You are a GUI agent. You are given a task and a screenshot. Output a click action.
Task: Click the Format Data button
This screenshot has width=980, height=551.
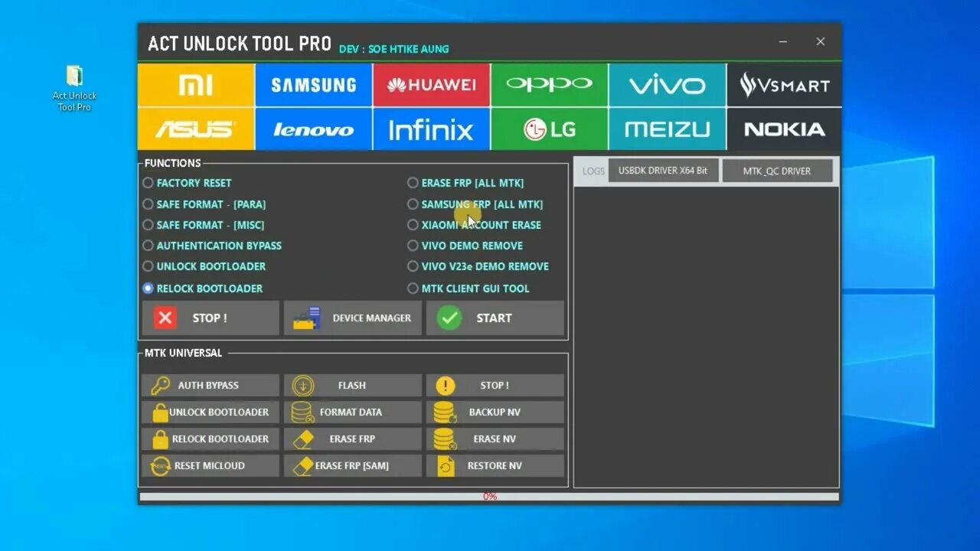click(x=353, y=412)
